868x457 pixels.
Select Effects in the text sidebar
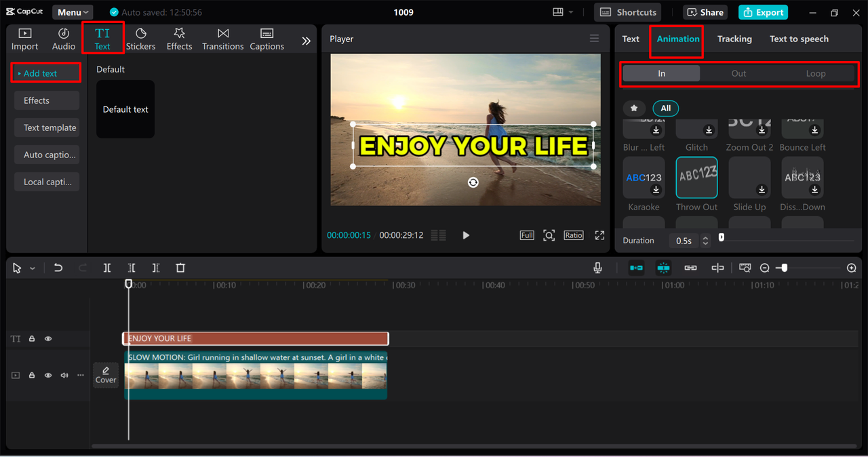[46, 100]
